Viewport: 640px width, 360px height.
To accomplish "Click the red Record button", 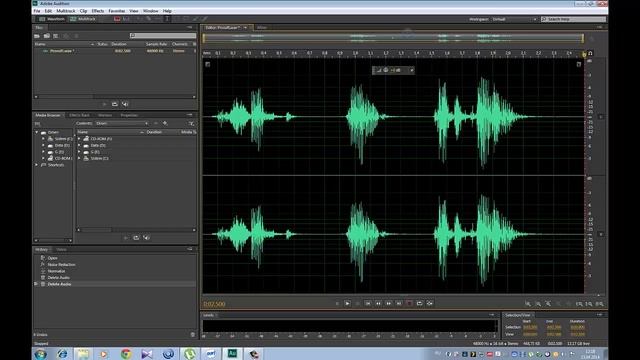I will tap(409, 303).
